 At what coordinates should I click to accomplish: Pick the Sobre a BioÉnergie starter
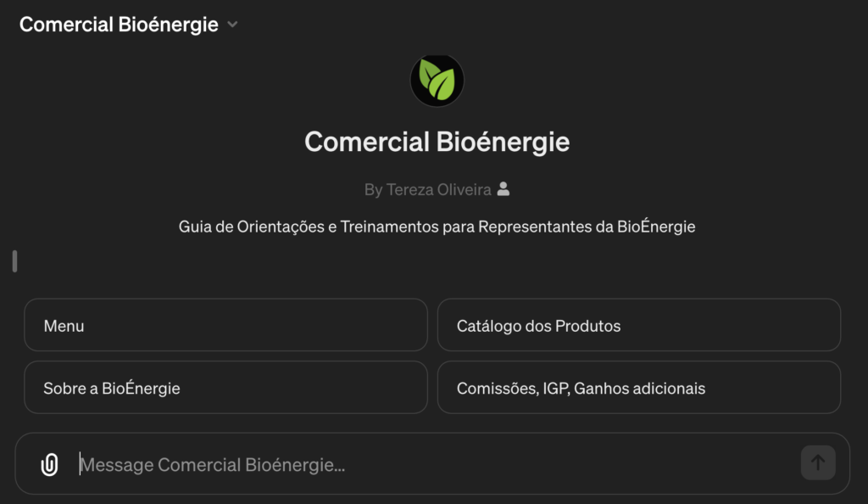[x=225, y=388]
